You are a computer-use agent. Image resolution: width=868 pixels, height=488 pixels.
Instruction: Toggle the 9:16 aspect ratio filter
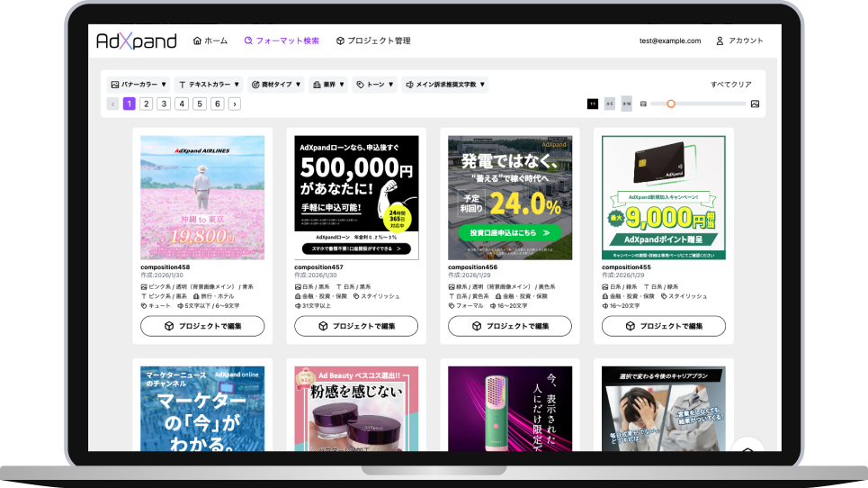[x=626, y=104]
